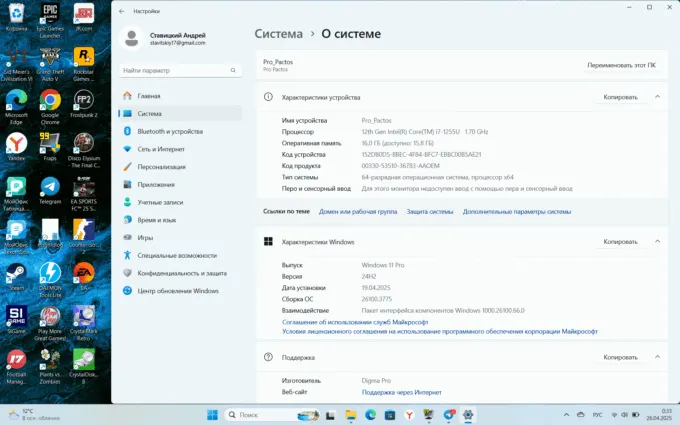Select Конфиденциальность и защита in sidebar
The height and width of the screenshot is (425, 680).
tap(181, 273)
